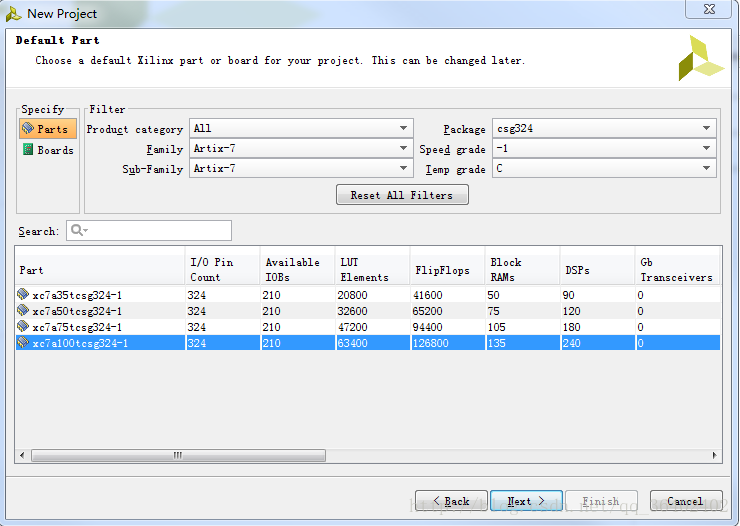
Task: Click the chip icon beside xc7a100tcsg324-1
Action: [x=23, y=342]
